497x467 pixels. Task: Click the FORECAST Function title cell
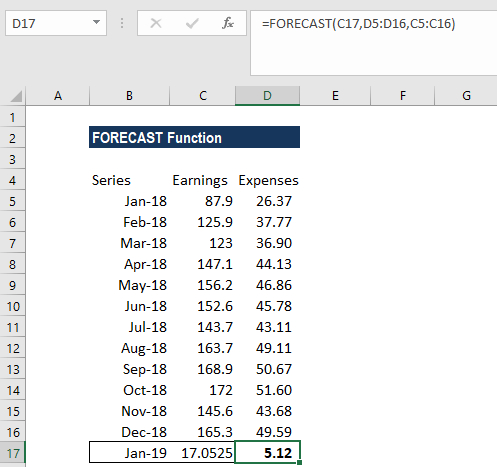pos(194,137)
